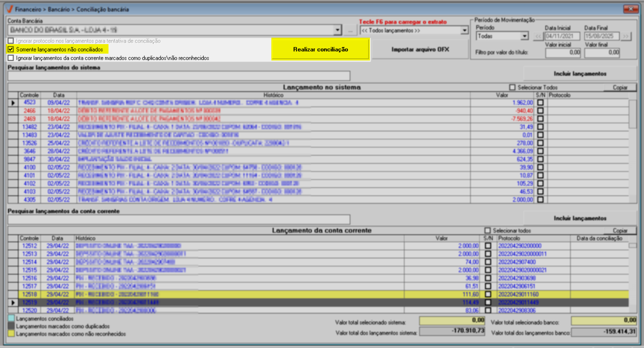Click the 'Importar arquivo OFX' button
This screenshot has height=348, width=644.
pyautogui.click(x=420, y=49)
